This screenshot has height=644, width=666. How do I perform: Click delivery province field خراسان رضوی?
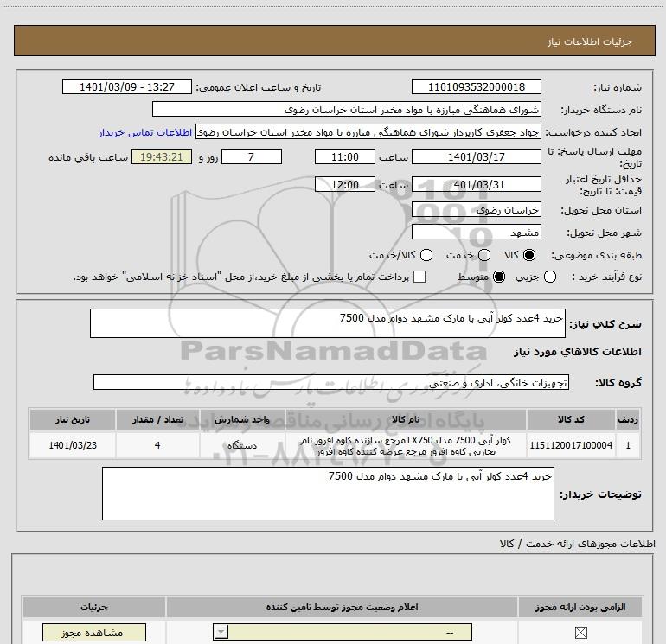[476, 210]
